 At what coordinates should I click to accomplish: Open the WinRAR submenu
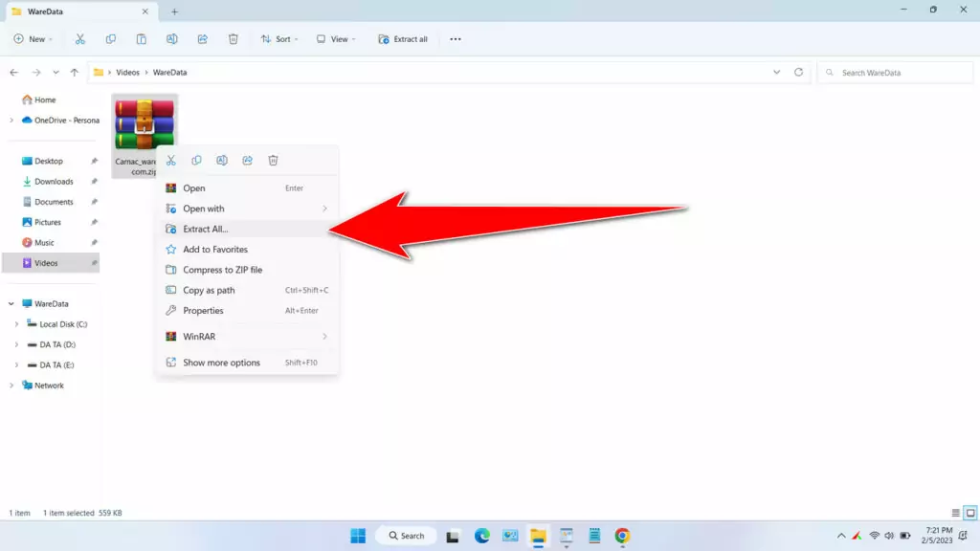[248, 337]
